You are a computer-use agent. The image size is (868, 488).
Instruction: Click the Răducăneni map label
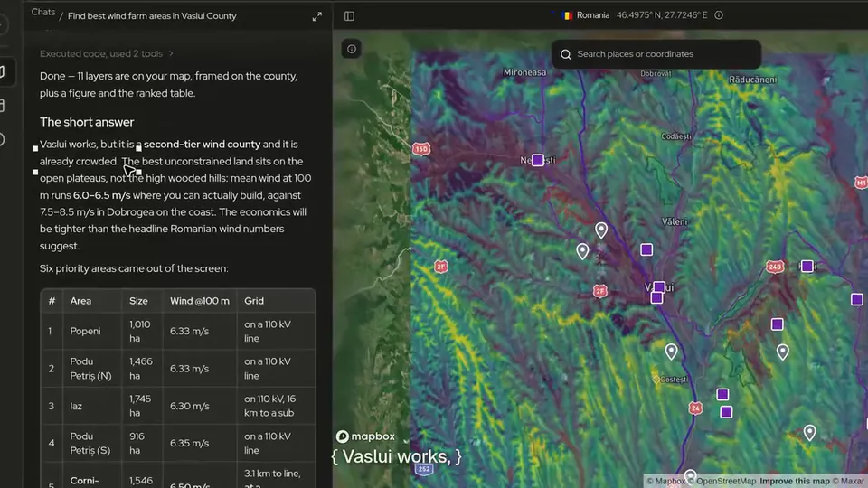[753, 80]
